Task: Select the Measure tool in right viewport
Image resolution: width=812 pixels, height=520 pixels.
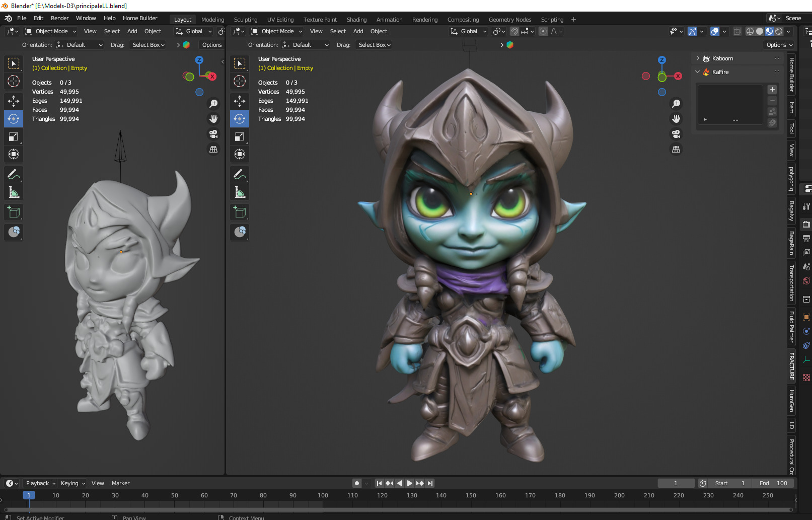Action: tap(240, 192)
